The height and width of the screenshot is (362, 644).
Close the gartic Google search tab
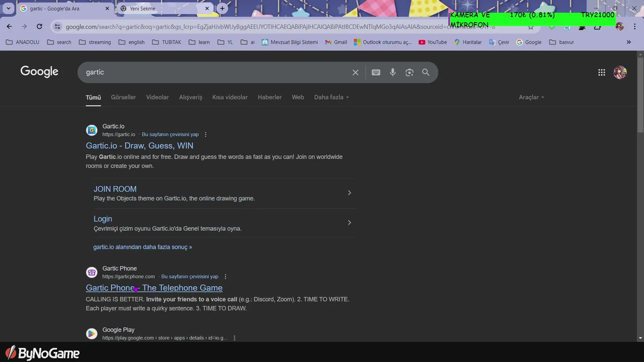[107, 9]
